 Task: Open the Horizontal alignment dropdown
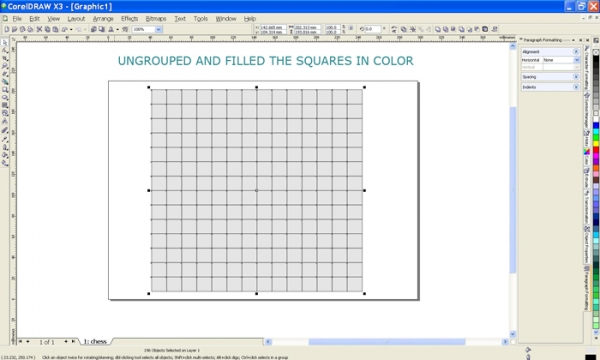[576, 60]
